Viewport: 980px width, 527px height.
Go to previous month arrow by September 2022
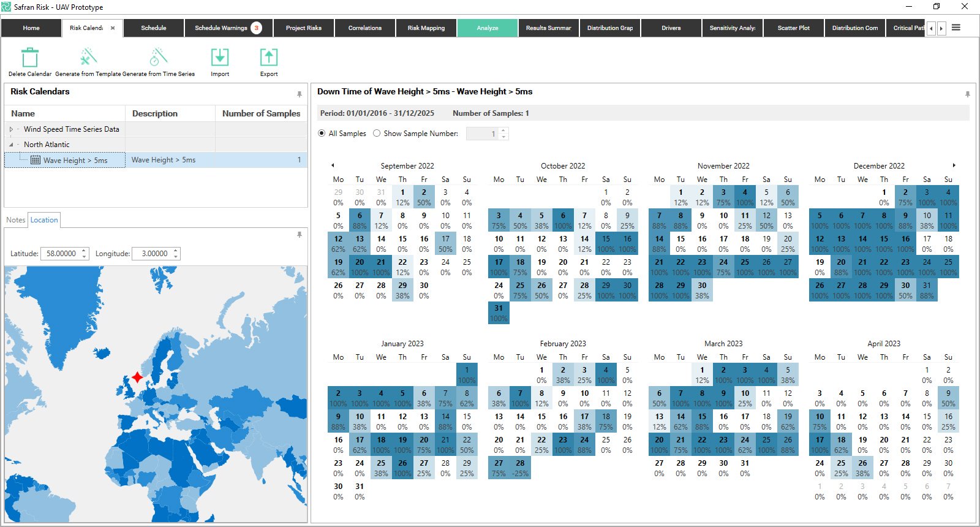(333, 165)
